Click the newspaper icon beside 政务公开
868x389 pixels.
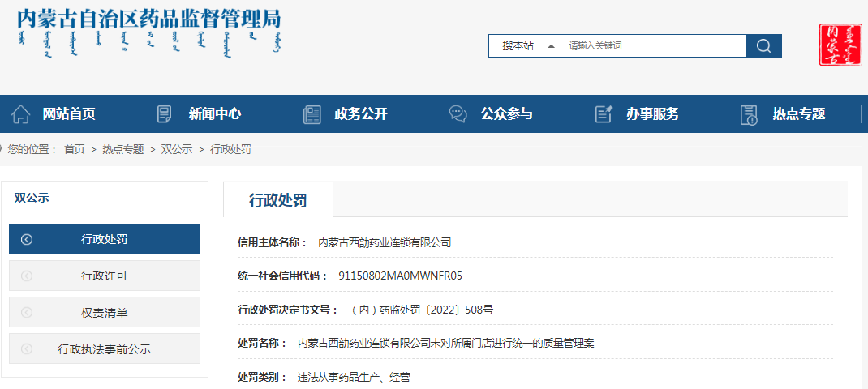point(312,114)
